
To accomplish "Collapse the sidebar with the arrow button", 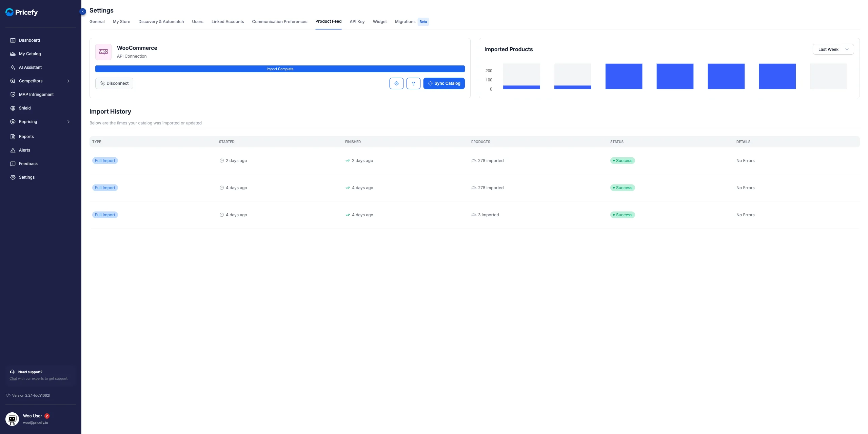I will [83, 12].
